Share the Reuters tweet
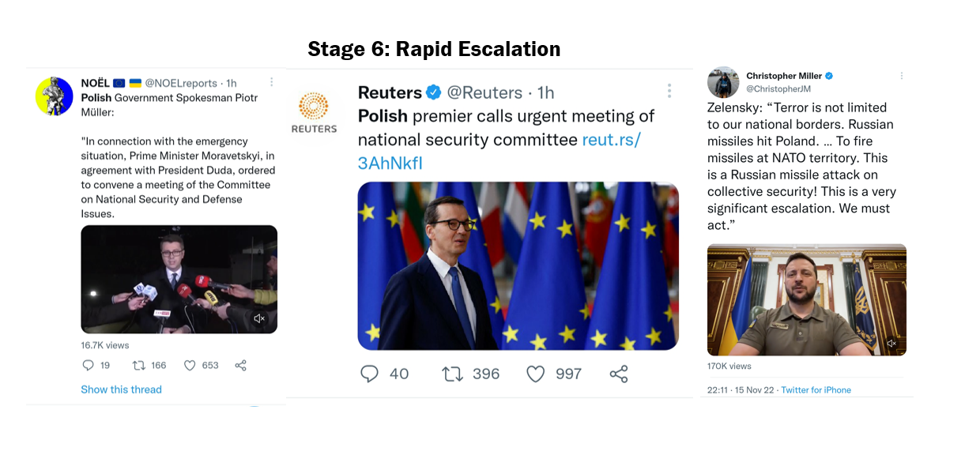This screenshot has height=470, width=980. click(619, 374)
